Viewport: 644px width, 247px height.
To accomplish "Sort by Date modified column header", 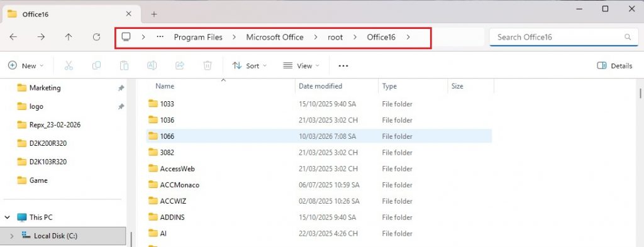I will tap(320, 86).
